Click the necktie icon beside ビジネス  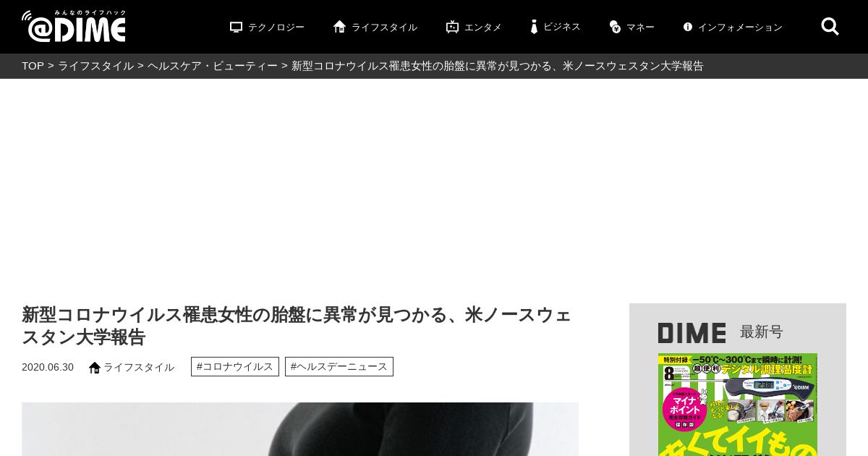point(534,27)
